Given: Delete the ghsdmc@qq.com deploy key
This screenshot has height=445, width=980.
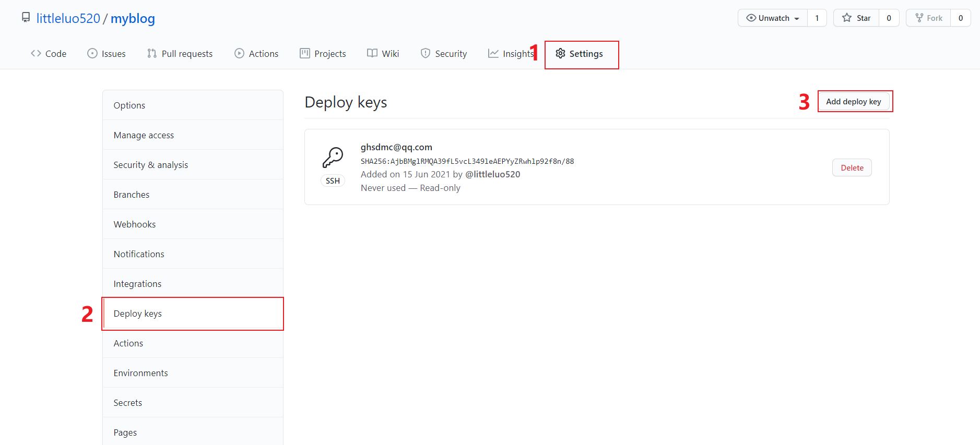Looking at the screenshot, I should 852,167.
